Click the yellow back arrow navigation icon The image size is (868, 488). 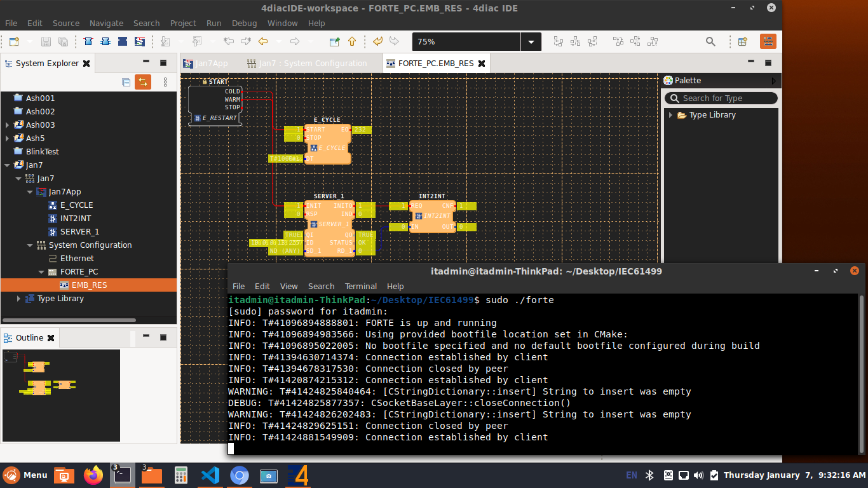(x=262, y=41)
